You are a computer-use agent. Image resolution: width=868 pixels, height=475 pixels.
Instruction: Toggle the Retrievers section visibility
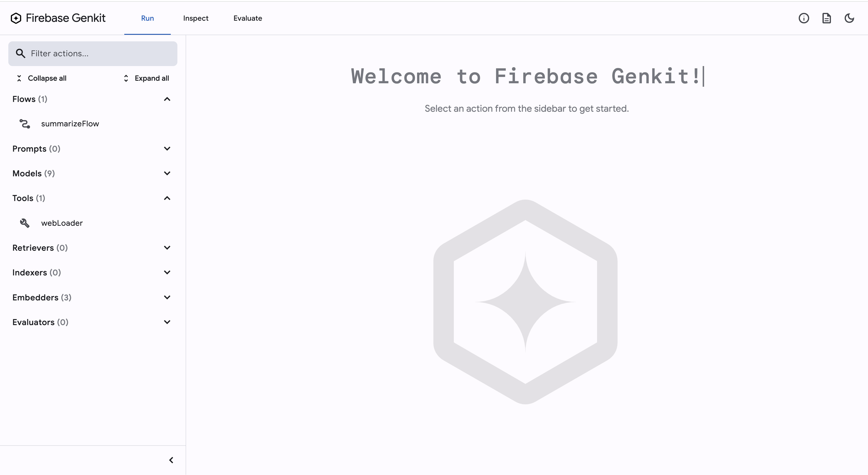click(x=168, y=248)
